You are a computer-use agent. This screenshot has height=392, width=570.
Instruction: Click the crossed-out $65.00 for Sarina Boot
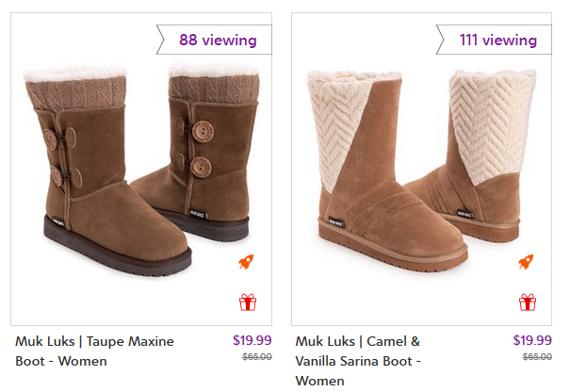(537, 357)
